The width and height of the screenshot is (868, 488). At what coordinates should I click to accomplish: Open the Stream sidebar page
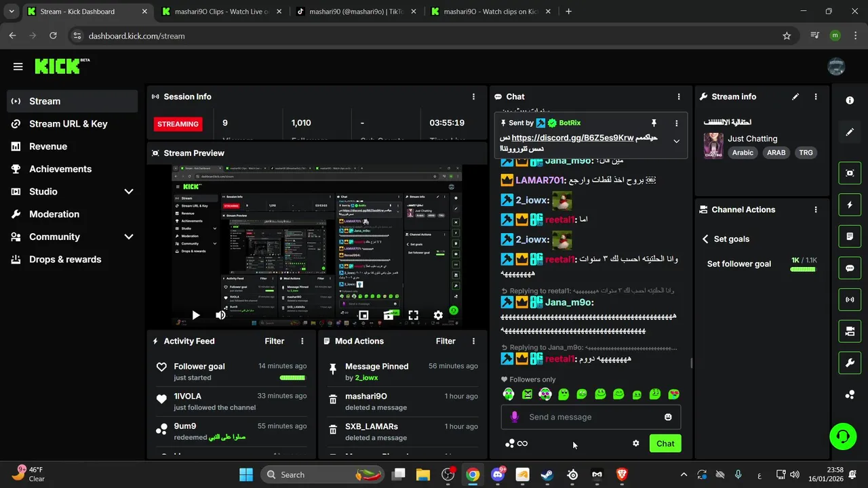73,101
